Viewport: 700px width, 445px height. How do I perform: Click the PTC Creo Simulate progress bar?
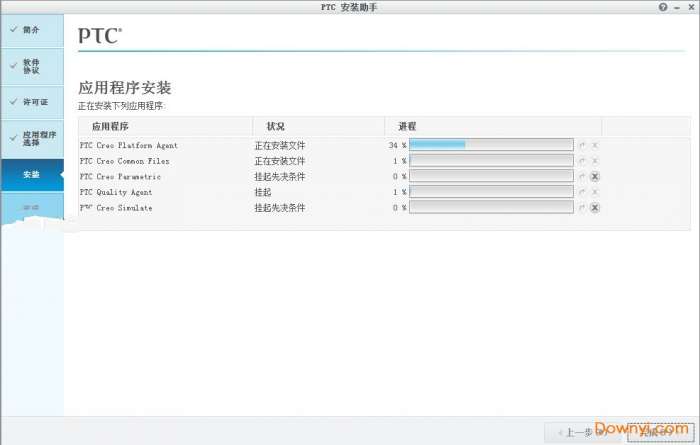point(491,207)
